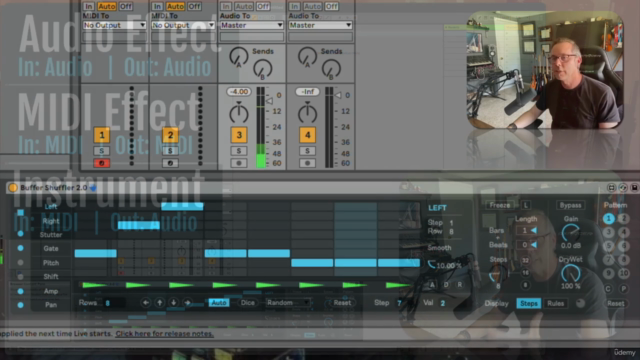Viewport: 640px width, 360px height.
Task: Toggle the Pan lane enable dot
Action: coord(20,304)
